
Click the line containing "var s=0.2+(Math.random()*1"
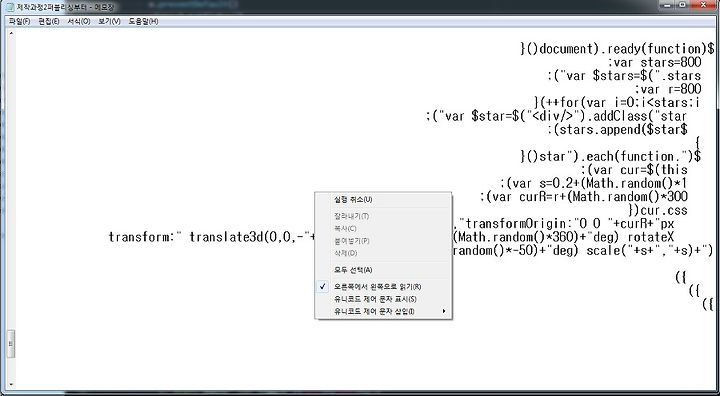(x=594, y=183)
